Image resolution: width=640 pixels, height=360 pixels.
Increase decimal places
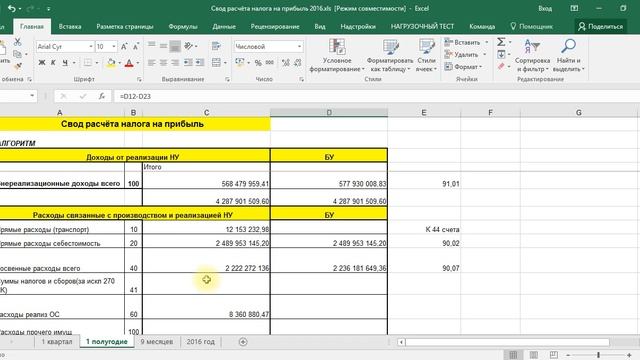pyautogui.click(x=286, y=62)
